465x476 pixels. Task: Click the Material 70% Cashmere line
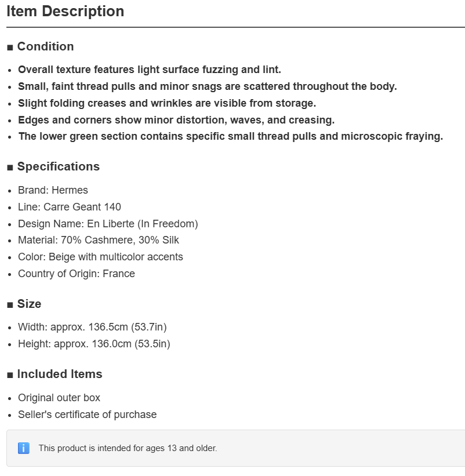tap(99, 240)
